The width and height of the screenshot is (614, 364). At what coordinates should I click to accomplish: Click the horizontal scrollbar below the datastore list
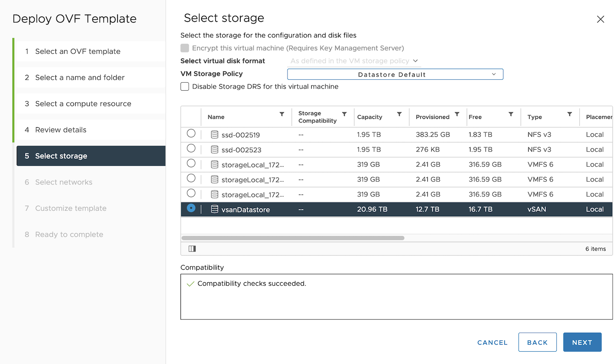click(292, 238)
